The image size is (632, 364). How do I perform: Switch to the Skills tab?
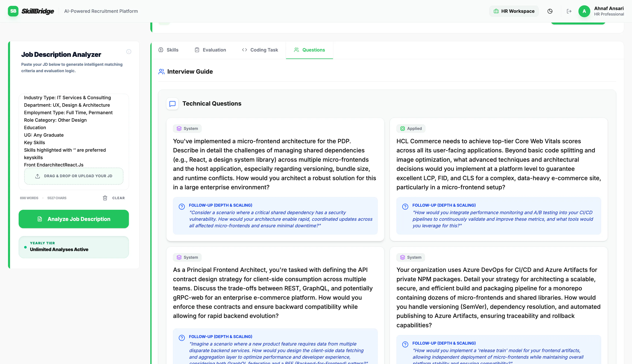(x=168, y=50)
